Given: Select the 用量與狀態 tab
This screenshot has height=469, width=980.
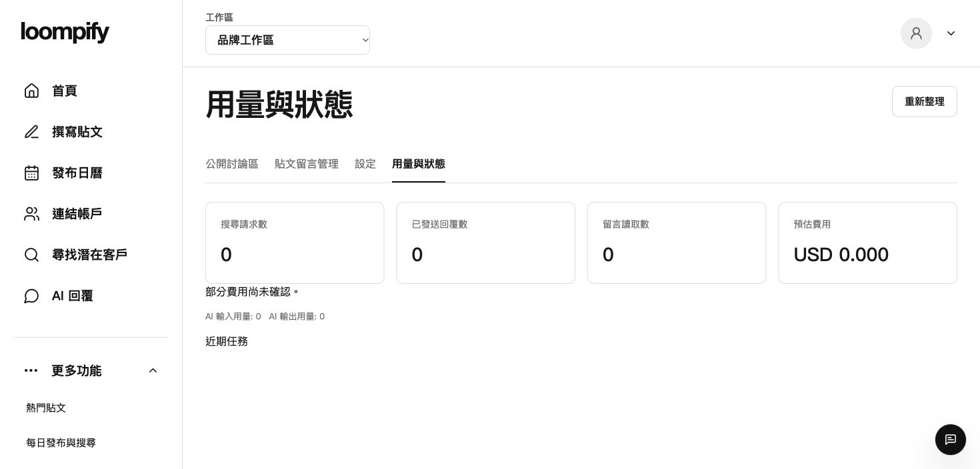Looking at the screenshot, I should pos(419,164).
